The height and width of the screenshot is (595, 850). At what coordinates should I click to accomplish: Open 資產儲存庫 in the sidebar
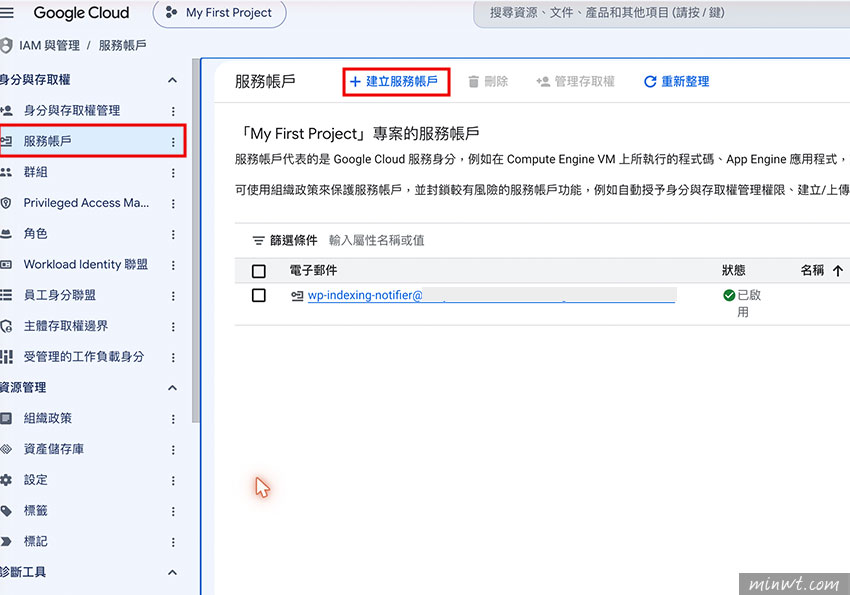pos(54,449)
